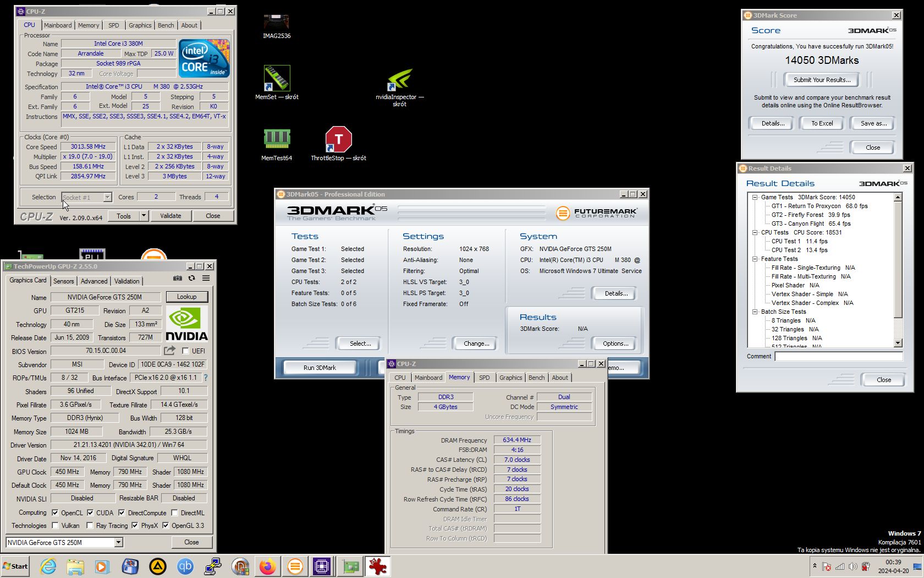Switch to Firefox taskbar button
Image resolution: width=924 pixels, height=578 pixels.
(x=268, y=566)
